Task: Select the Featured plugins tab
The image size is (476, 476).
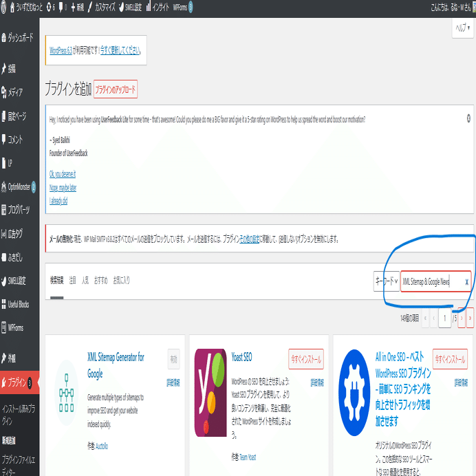Action: point(72,281)
